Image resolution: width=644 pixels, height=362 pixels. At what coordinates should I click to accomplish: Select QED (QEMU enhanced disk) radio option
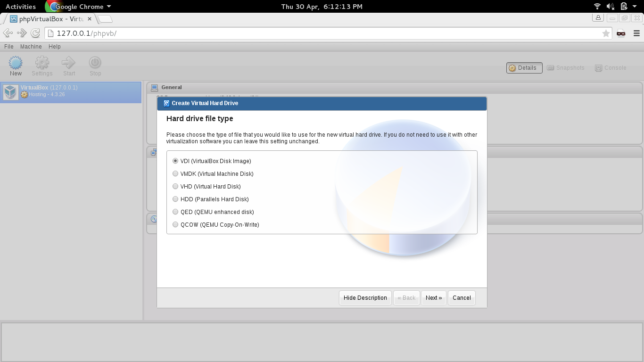[175, 212]
